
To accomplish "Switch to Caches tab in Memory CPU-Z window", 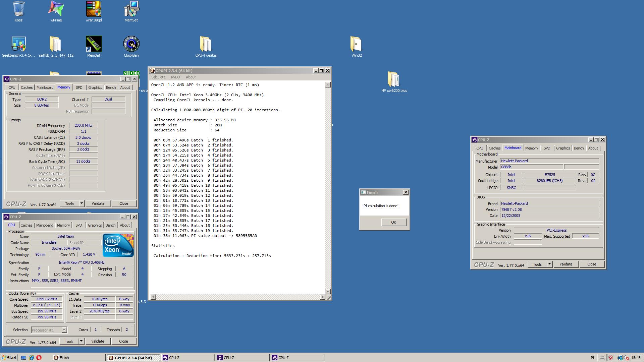I will 27,87.
